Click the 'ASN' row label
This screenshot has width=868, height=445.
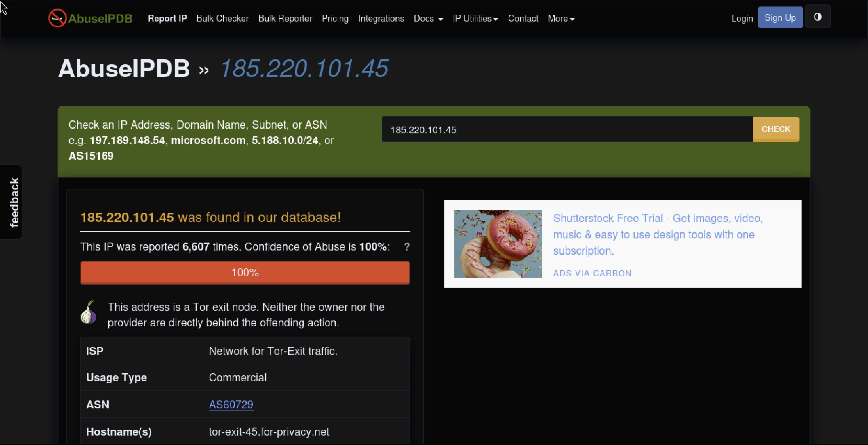click(x=98, y=405)
